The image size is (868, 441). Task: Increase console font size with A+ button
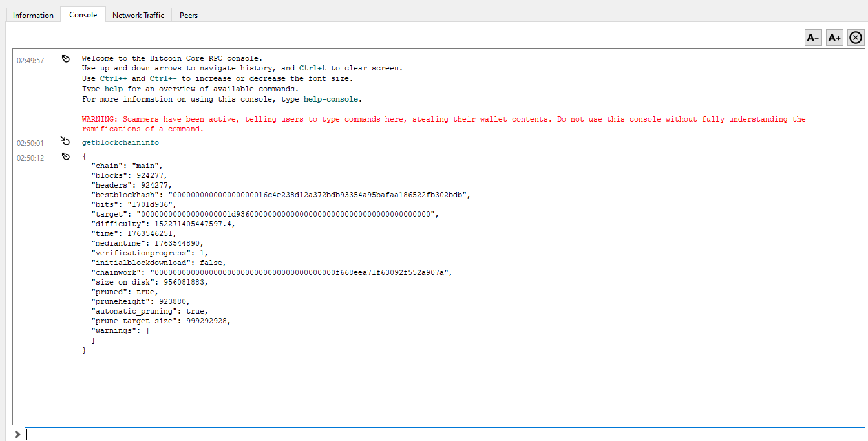[x=834, y=38]
